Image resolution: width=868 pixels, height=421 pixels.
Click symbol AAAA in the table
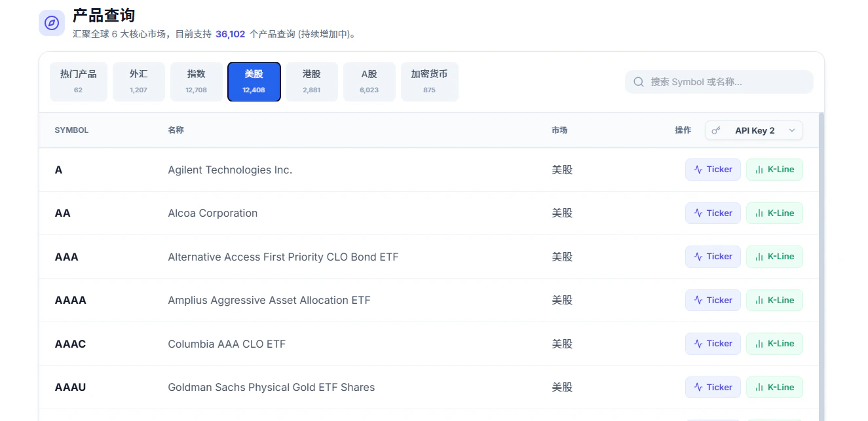[x=71, y=300]
